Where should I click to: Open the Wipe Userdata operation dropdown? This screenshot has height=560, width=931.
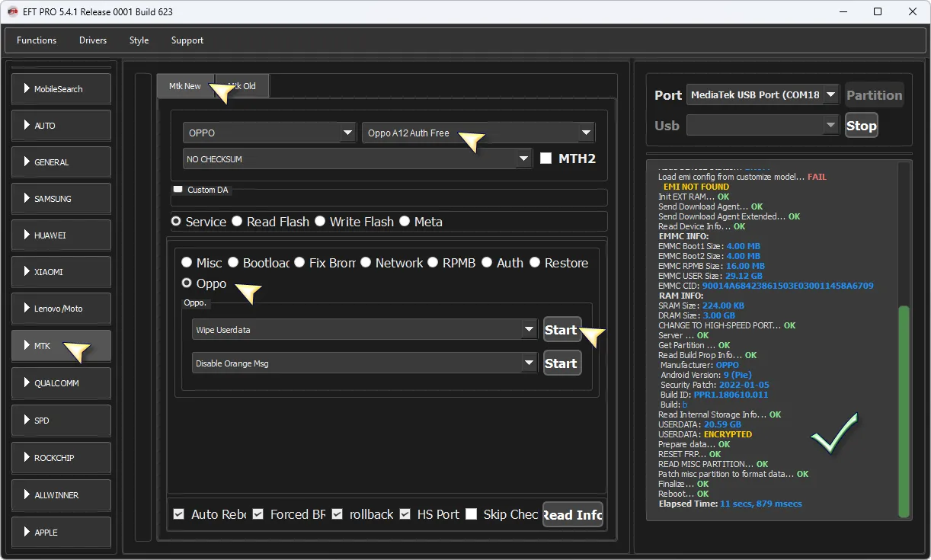click(529, 330)
